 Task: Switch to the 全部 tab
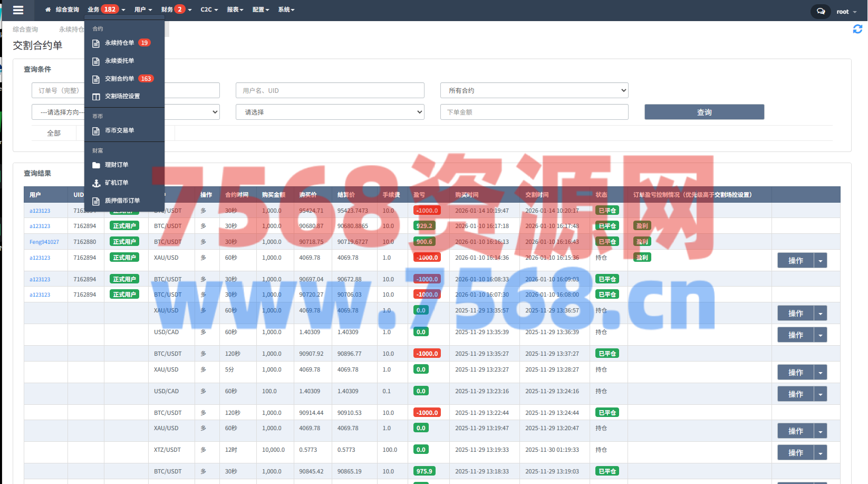[54, 134]
